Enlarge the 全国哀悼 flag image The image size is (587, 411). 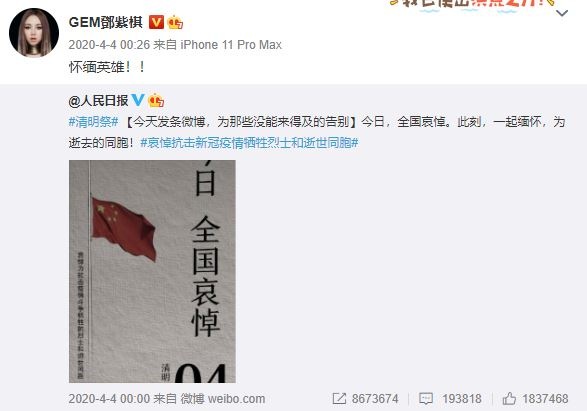pyautogui.click(x=152, y=271)
